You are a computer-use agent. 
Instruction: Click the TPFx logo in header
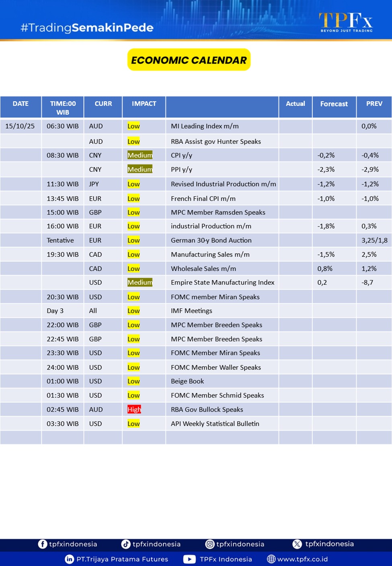click(346, 22)
